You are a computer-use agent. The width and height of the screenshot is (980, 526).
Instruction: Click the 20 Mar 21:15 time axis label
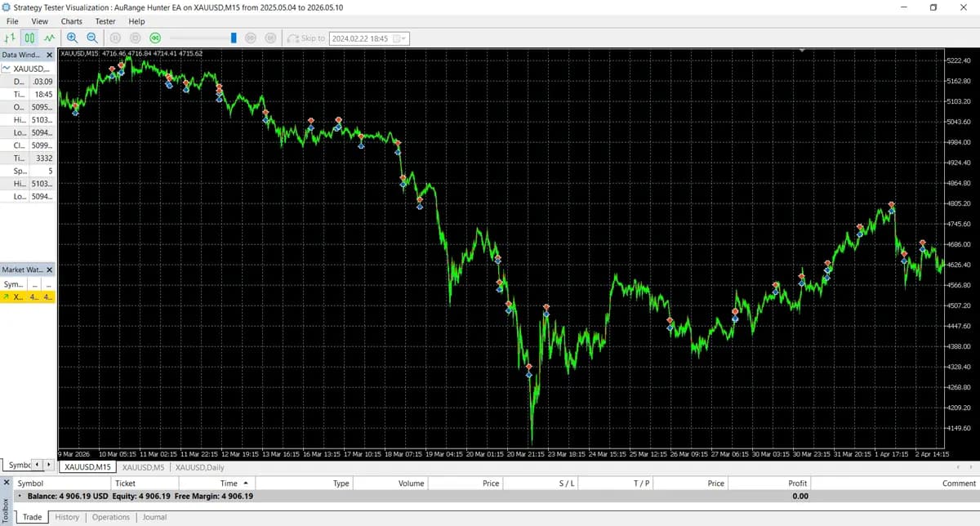(525, 453)
